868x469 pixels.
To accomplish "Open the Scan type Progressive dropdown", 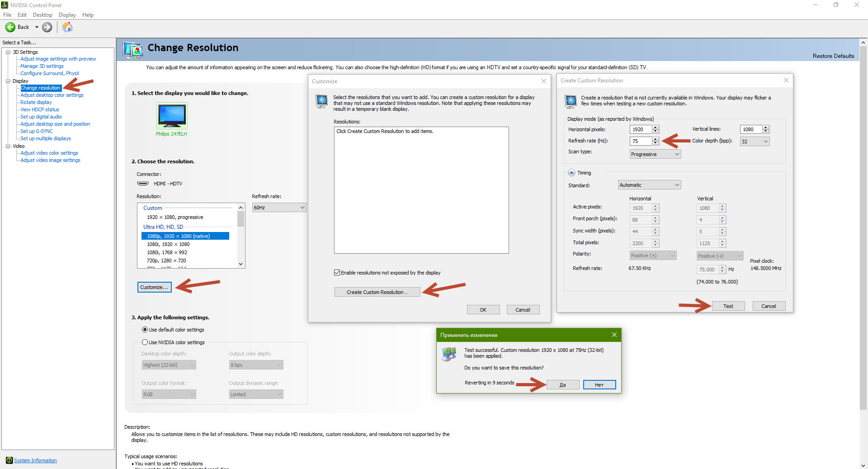I will tap(655, 154).
